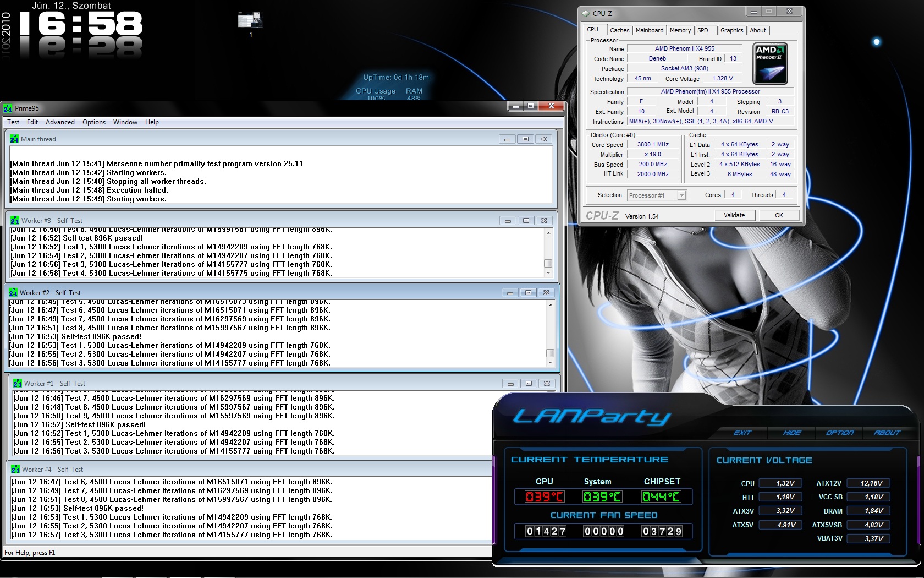
Task: Switch to the Graphics tab in CPU-Z
Action: pos(732,30)
